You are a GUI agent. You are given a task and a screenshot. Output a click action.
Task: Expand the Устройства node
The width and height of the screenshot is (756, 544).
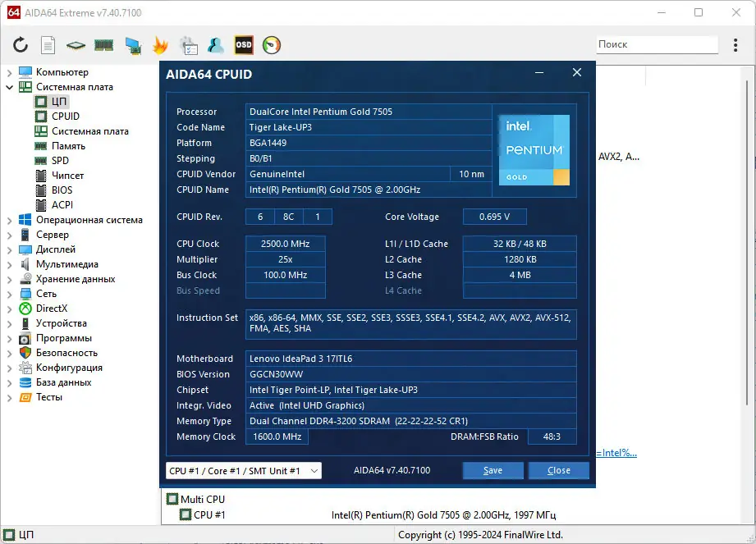point(9,324)
